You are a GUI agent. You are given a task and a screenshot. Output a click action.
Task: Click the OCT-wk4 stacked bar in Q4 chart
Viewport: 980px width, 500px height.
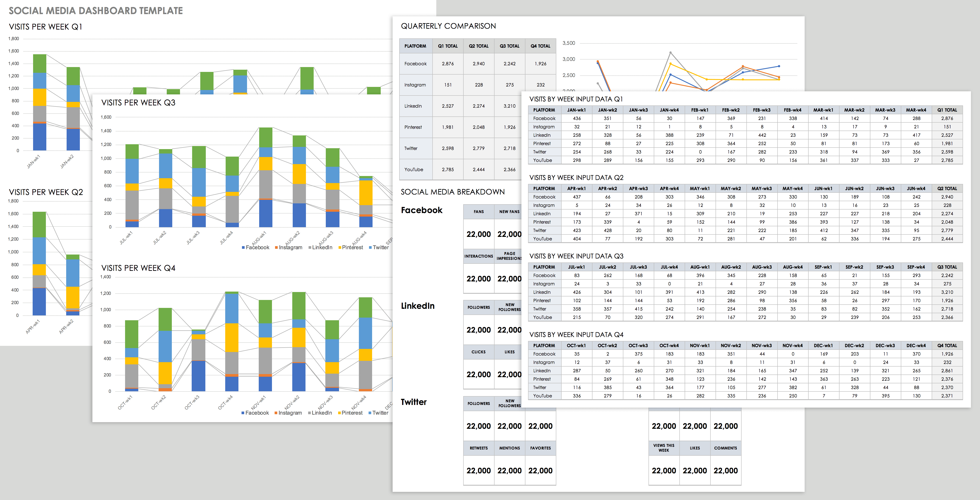(232, 341)
